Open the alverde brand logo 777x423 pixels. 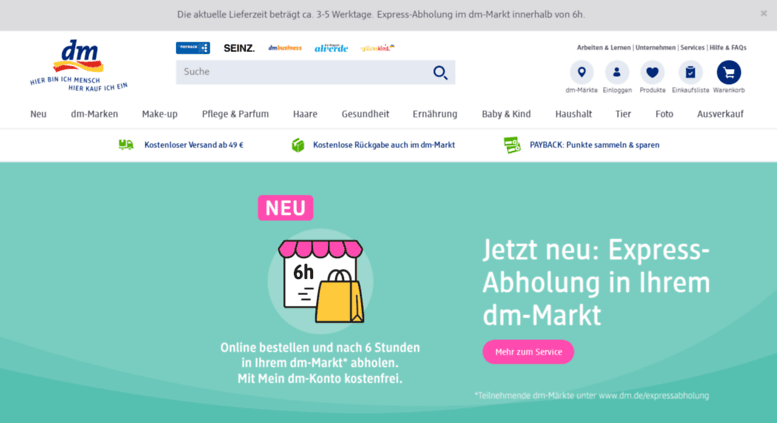pyautogui.click(x=331, y=48)
